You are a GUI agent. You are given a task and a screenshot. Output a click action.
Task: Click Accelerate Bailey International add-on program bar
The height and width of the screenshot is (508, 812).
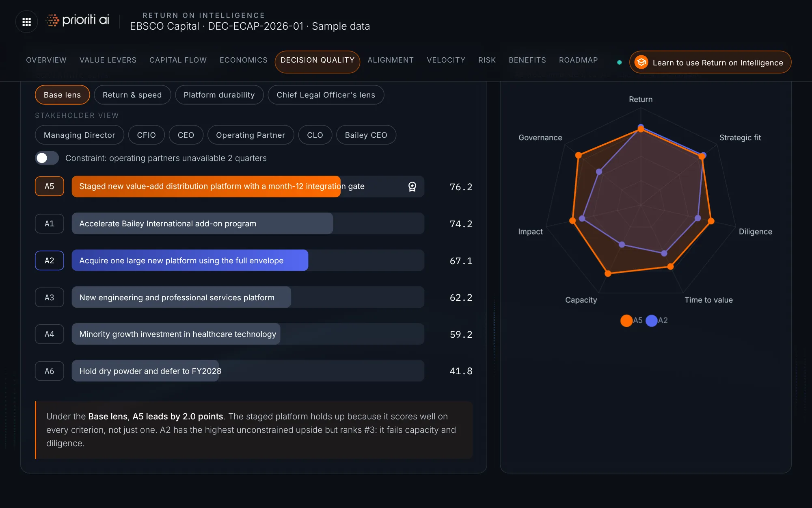point(248,224)
